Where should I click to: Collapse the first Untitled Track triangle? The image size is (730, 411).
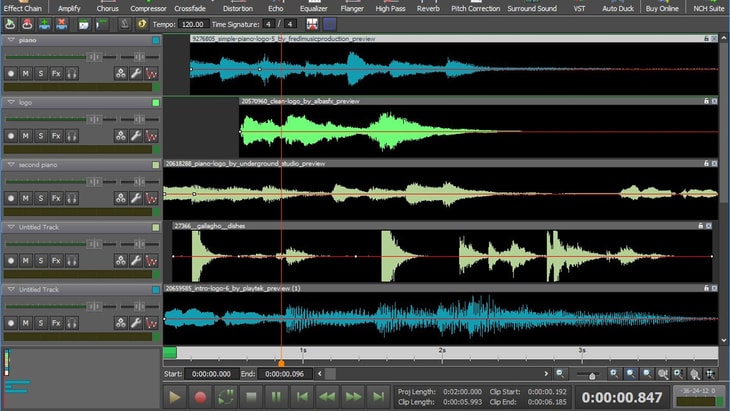(x=11, y=227)
